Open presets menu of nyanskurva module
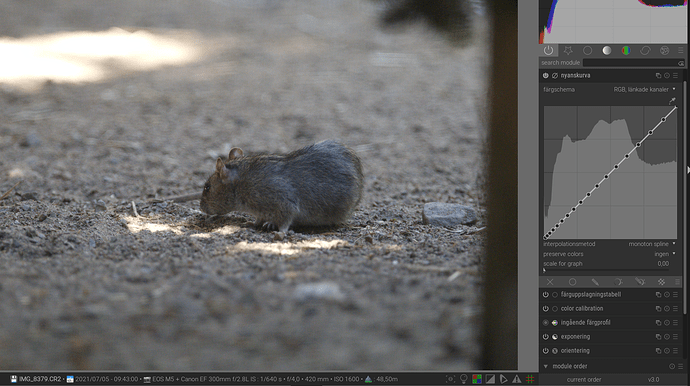The width and height of the screenshot is (690, 386). (675, 76)
